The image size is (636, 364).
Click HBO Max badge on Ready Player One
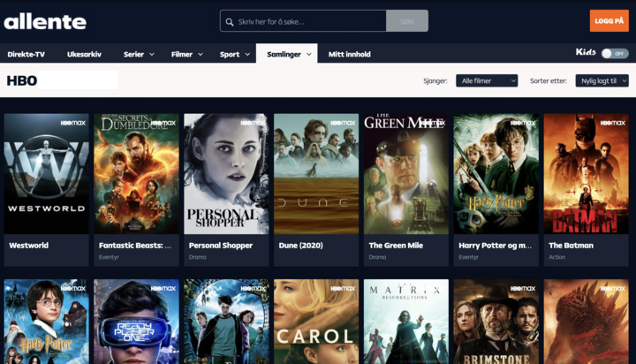[163, 289]
